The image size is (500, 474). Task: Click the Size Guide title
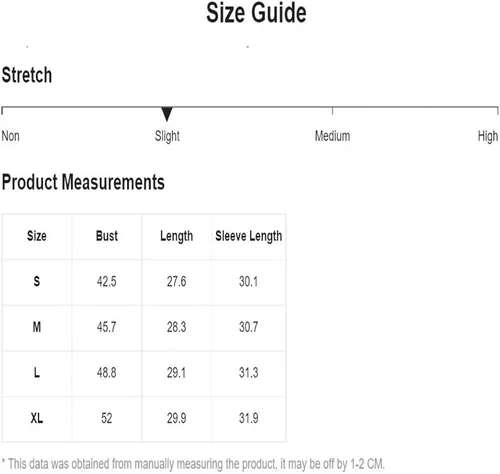click(256, 13)
